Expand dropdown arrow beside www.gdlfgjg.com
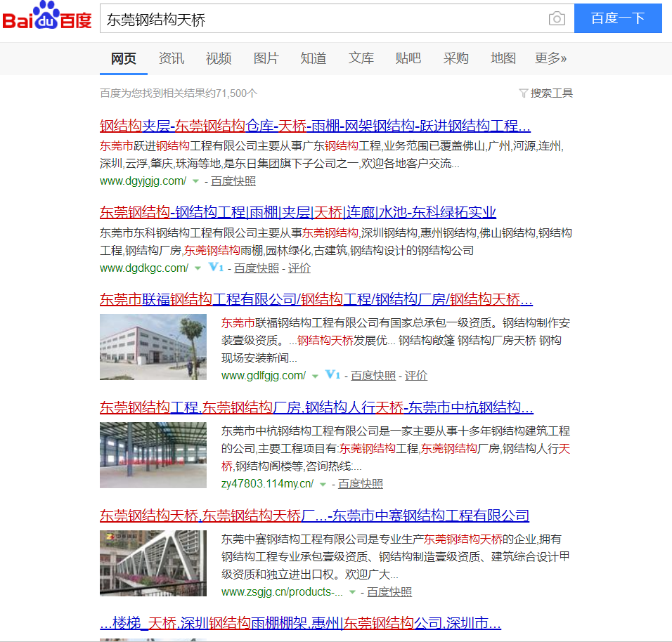 [315, 376]
